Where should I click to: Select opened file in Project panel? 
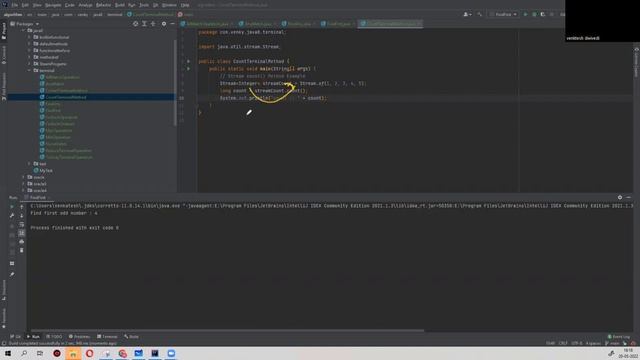click(136, 24)
